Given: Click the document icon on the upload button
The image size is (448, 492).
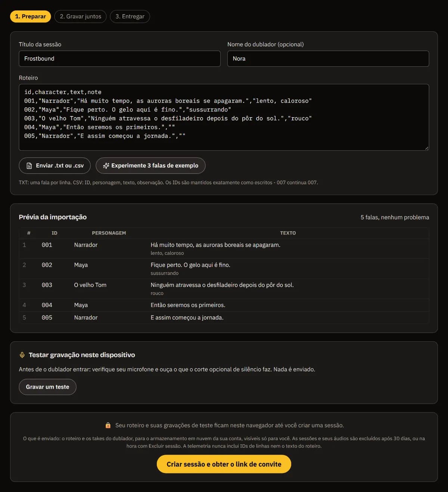Looking at the screenshot, I should coord(29,166).
